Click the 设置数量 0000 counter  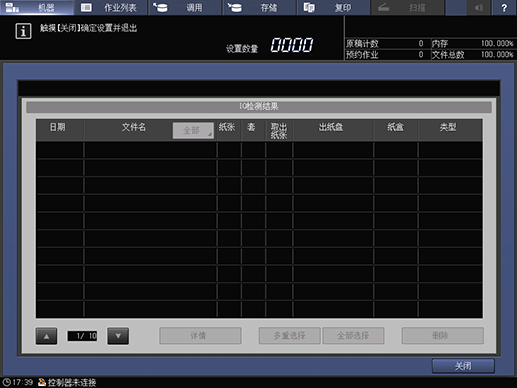[270, 46]
